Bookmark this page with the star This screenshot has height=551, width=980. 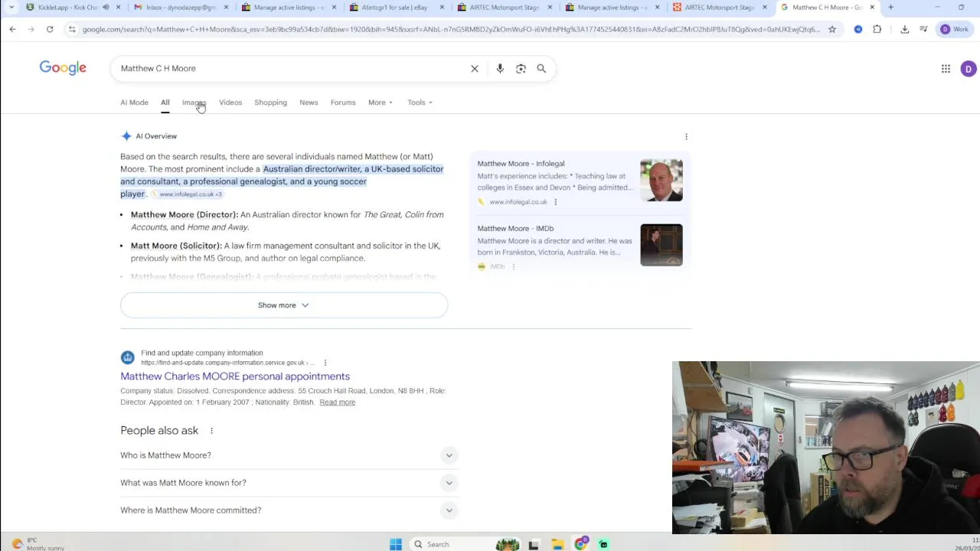pyautogui.click(x=832, y=29)
